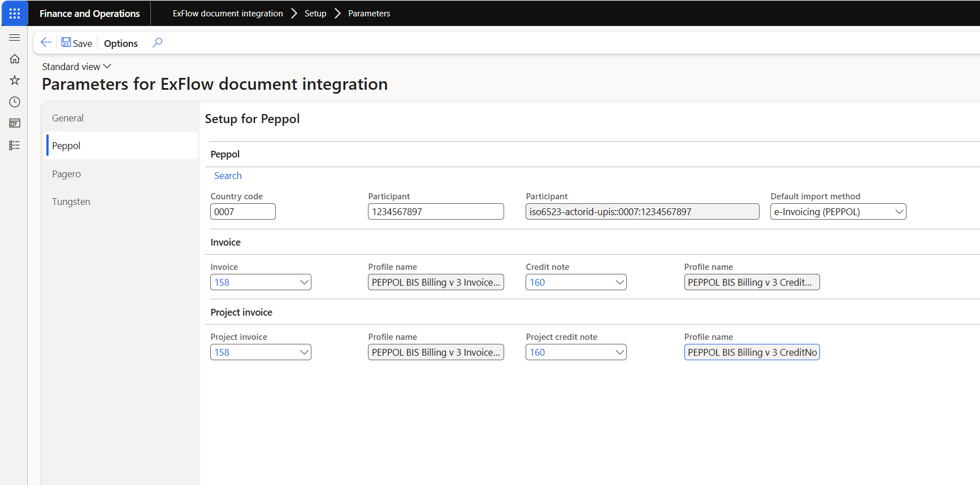
Task: Click the Invoice section header
Action: pos(226,242)
